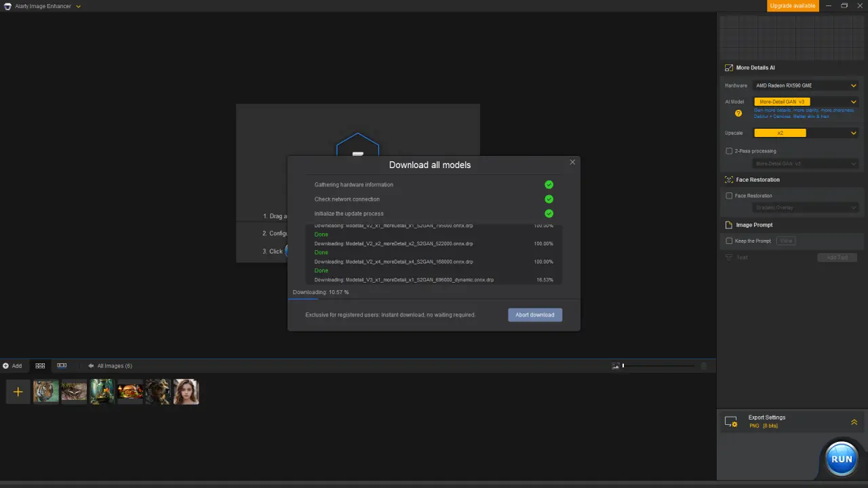The height and width of the screenshot is (488, 868).
Task: Open the Gradient Overlay dropdown
Action: pos(806,207)
